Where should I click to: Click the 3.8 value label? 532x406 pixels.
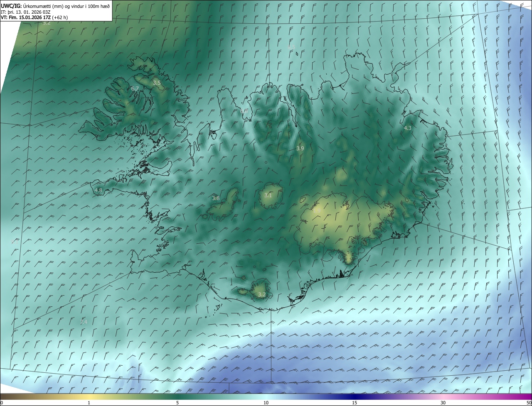(216, 198)
